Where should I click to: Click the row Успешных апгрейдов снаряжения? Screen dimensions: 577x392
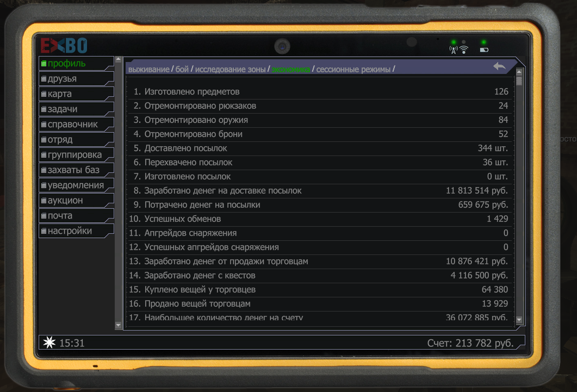320,247
